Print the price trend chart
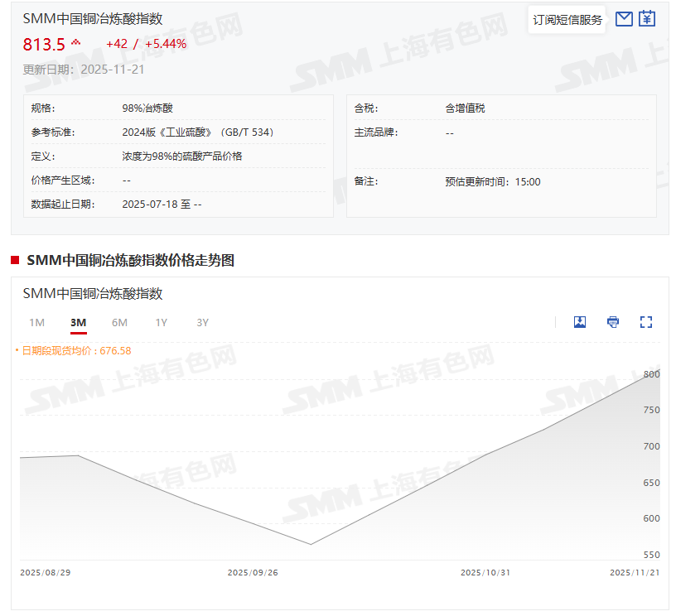676x616 pixels. [613, 322]
